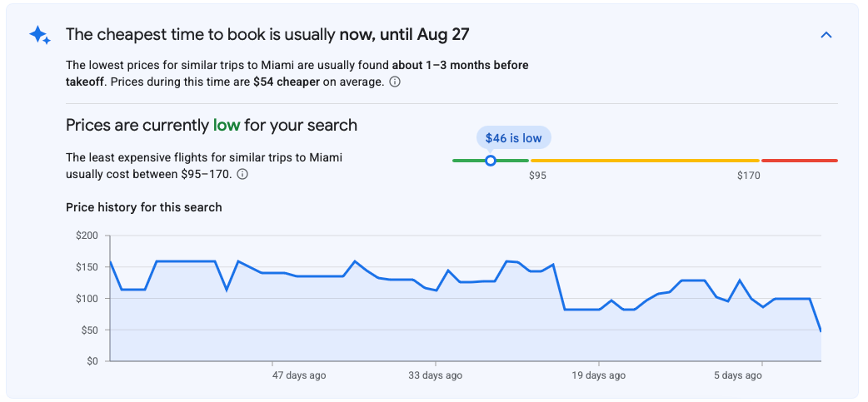Click the blue sparkle insights icon
868x402 pixels.
pos(40,36)
